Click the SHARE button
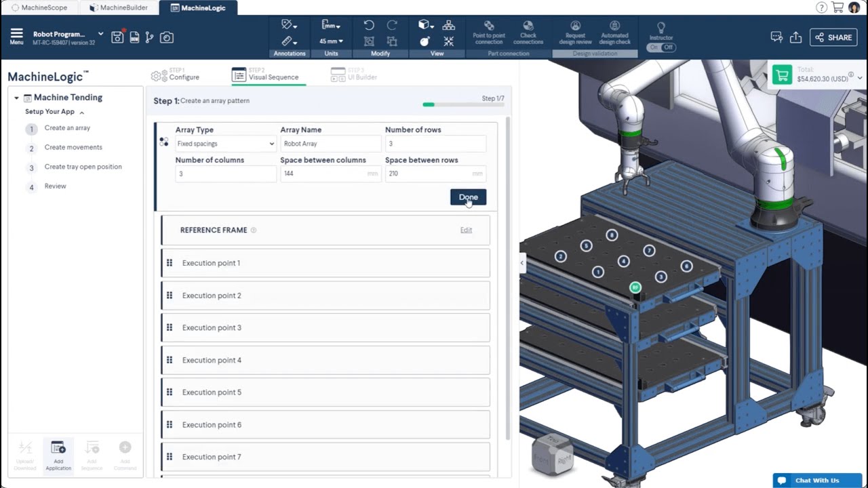Image resolution: width=868 pixels, height=488 pixels. click(x=833, y=37)
